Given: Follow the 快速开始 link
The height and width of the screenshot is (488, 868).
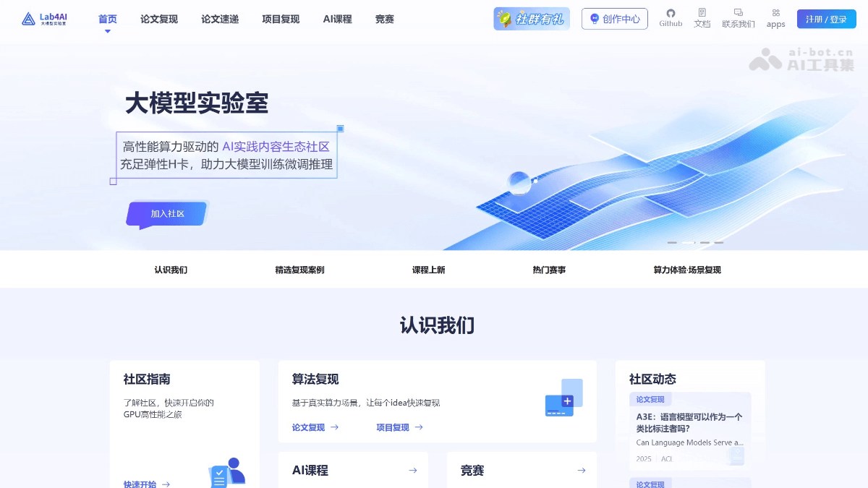Looking at the screenshot, I should (x=146, y=484).
